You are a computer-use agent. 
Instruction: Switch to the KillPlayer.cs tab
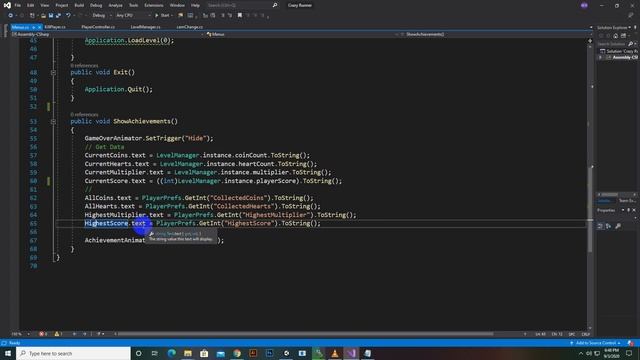click(x=55, y=27)
